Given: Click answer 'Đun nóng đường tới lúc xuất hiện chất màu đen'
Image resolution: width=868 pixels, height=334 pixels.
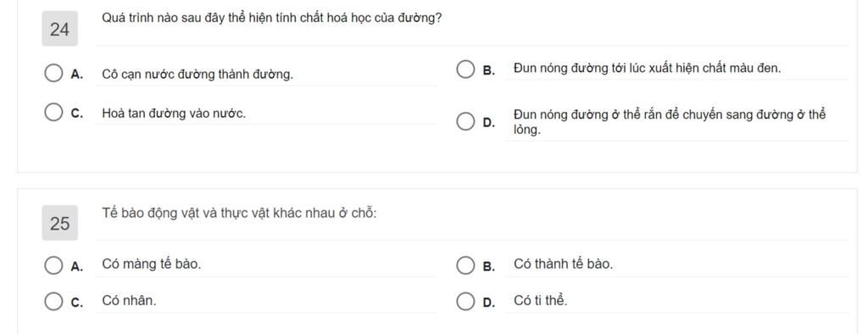Looking at the screenshot, I should point(647,69).
